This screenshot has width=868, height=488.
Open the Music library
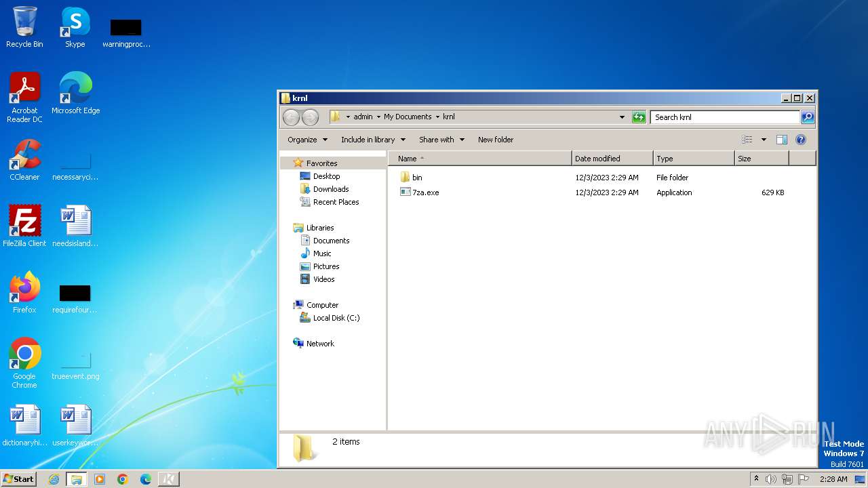click(x=322, y=253)
